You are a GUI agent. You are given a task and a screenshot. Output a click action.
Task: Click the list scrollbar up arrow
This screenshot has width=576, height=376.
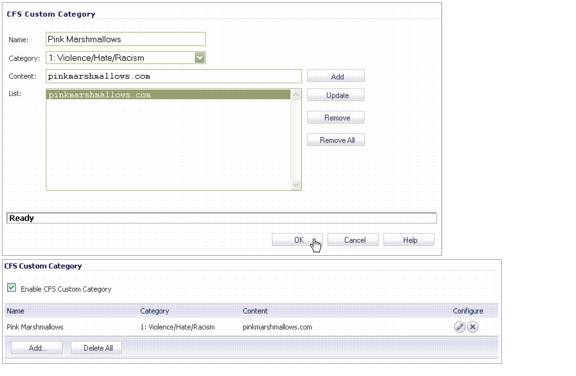[x=296, y=95]
